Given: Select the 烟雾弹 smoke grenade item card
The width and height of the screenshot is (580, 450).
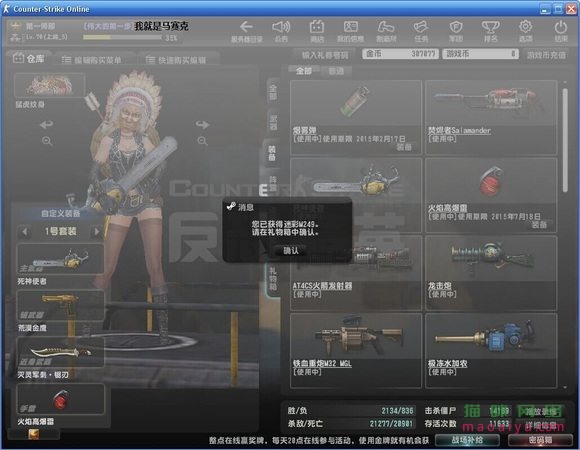Looking at the screenshot, I should 356,118.
